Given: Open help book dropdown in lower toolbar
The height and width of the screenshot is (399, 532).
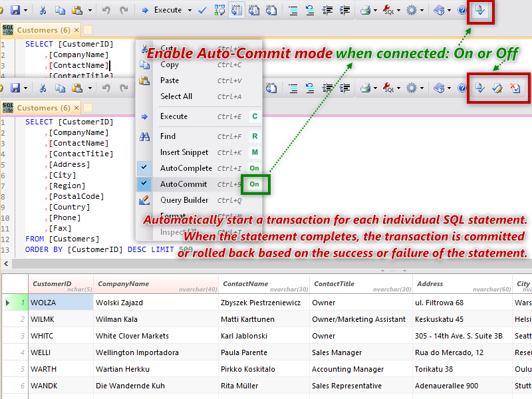Looking at the screenshot, I should click(x=450, y=88).
